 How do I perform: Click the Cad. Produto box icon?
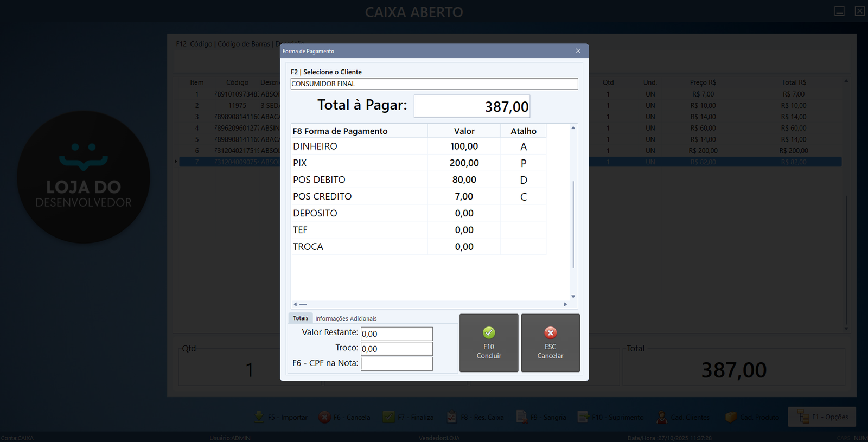[x=731, y=417]
